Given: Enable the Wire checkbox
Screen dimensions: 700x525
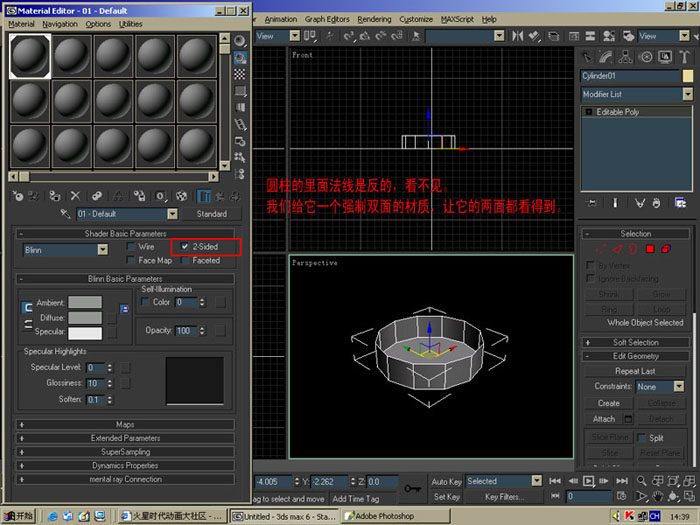Looking at the screenshot, I should coord(131,246).
